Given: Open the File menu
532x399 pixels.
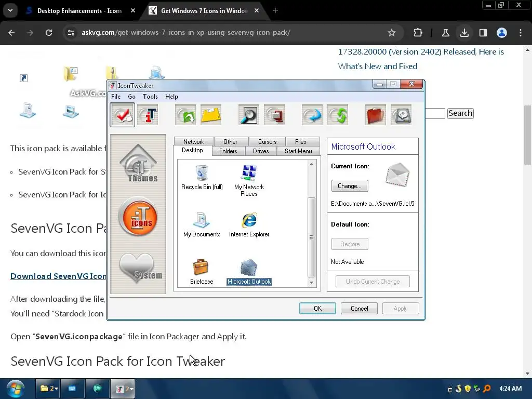Looking at the screenshot, I should pos(116,96).
